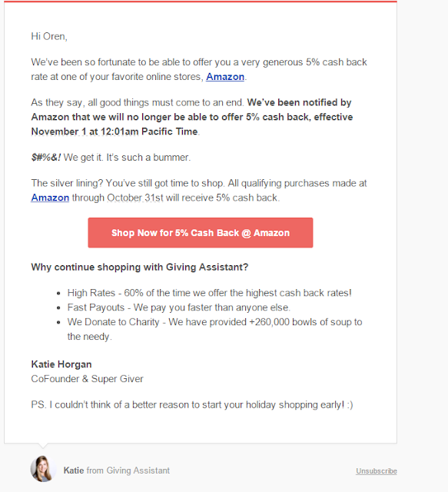Click the PS holiday shopping line
Image resolution: width=448 pixels, height=492 pixels.
(x=192, y=405)
